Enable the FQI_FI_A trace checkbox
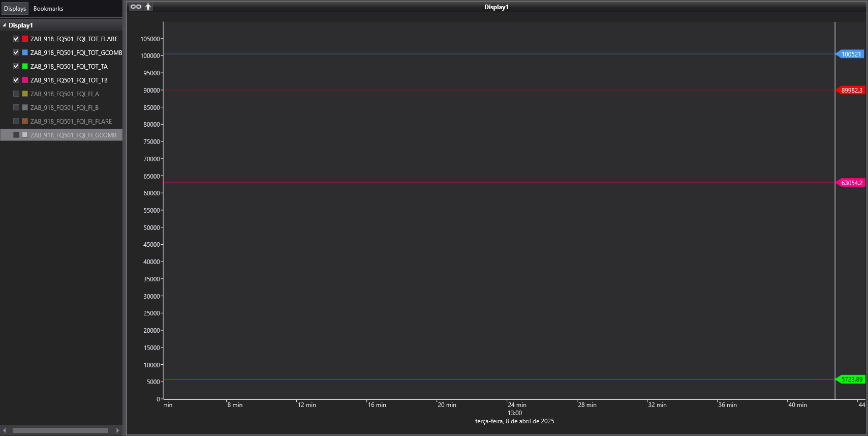 16,94
